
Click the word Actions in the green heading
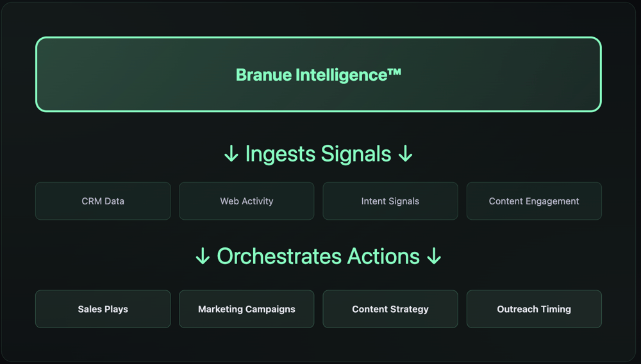click(x=383, y=256)
